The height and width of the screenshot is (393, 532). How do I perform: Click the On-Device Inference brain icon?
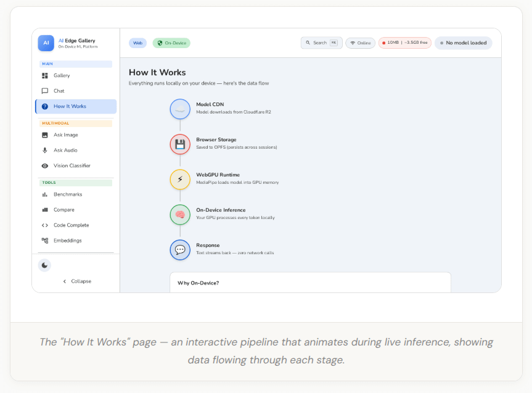click(180, 215)
